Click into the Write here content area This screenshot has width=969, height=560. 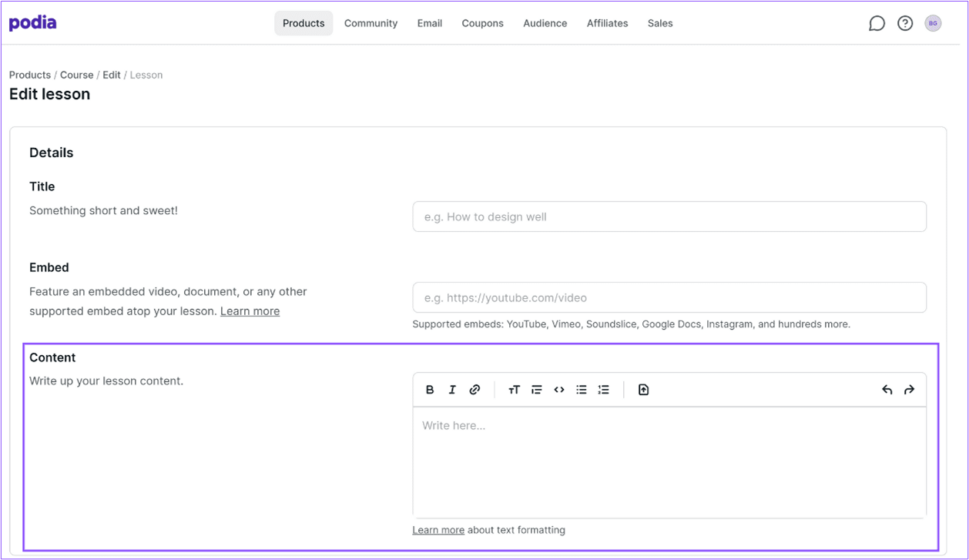pyautogui.click(x=669, y=462)
